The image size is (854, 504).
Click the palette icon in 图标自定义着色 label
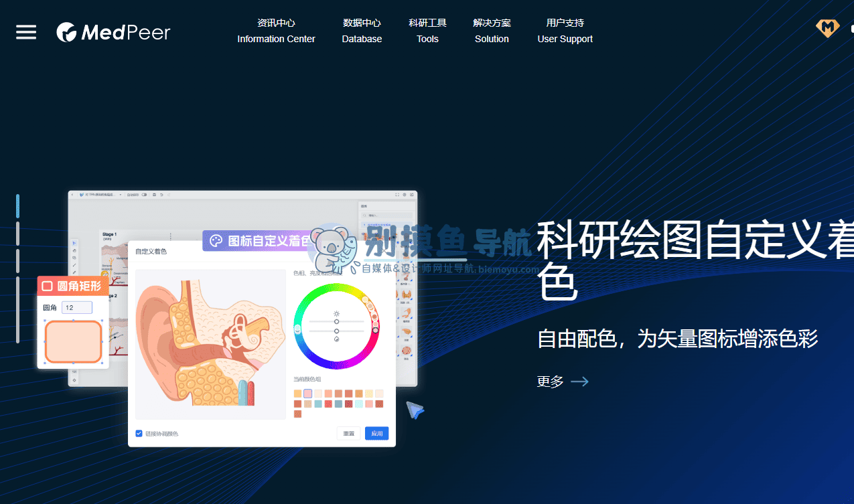[216, 241]
